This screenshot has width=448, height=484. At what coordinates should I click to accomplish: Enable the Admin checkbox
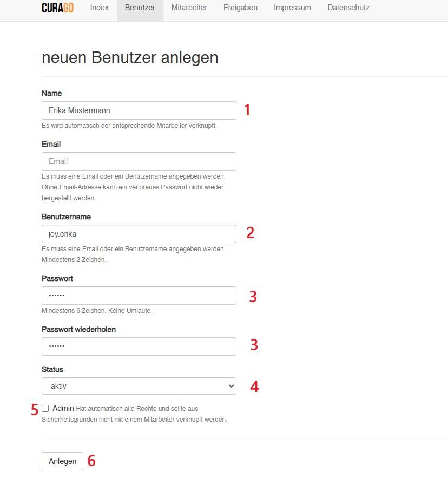click(45, 408)
